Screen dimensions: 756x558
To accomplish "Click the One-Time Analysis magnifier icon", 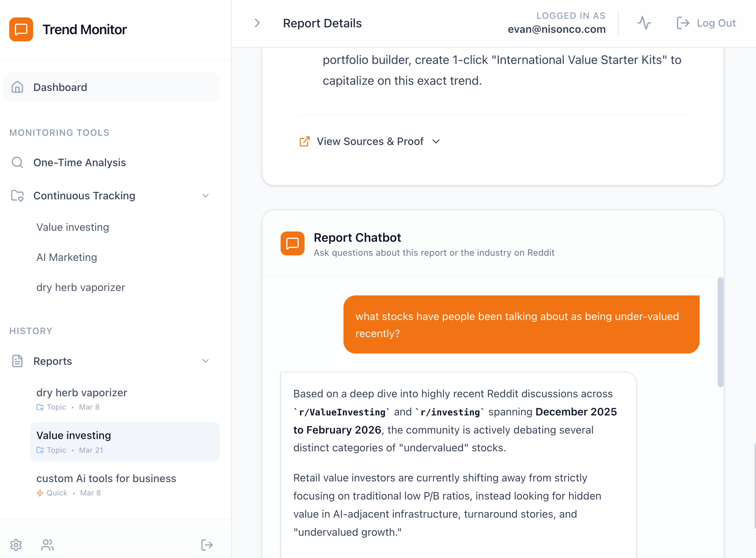I will click(x=17, y=162).
